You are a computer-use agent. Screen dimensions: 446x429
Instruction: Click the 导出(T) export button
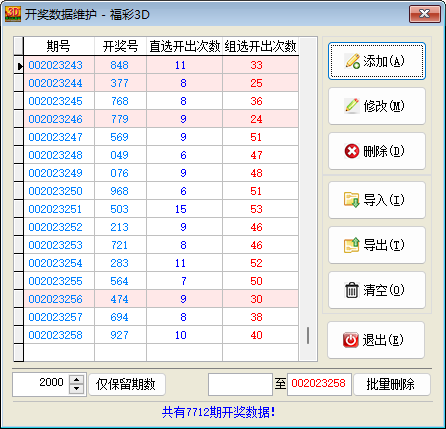(377, 245)
